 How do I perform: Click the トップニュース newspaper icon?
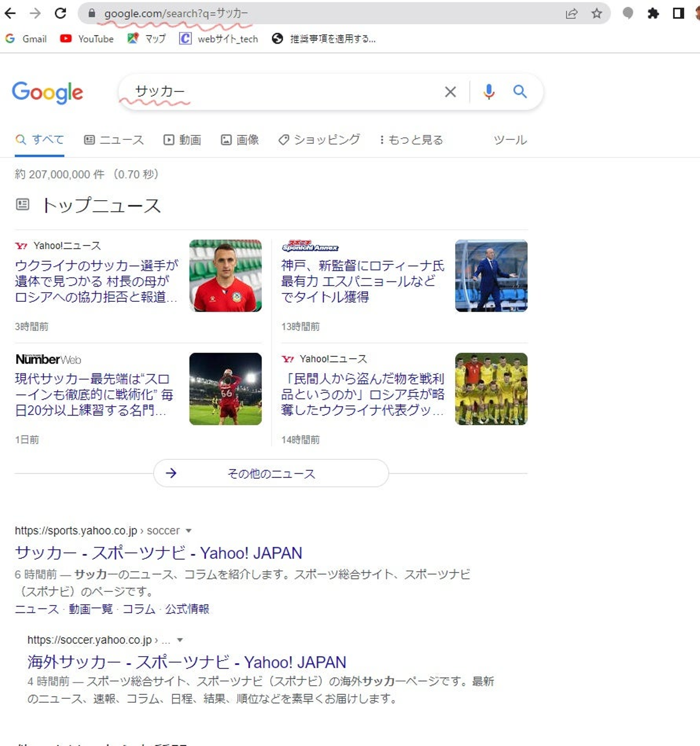coord(22,204)
